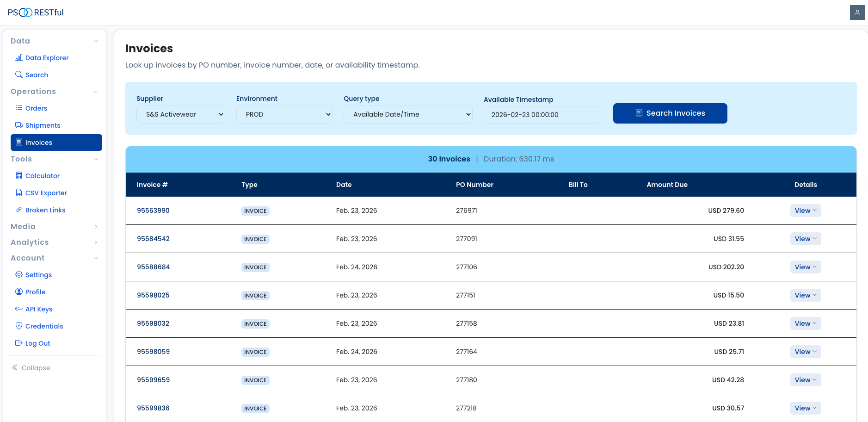Select the Orders icon under Operations
Screen dimensions: 868x422
19,108
